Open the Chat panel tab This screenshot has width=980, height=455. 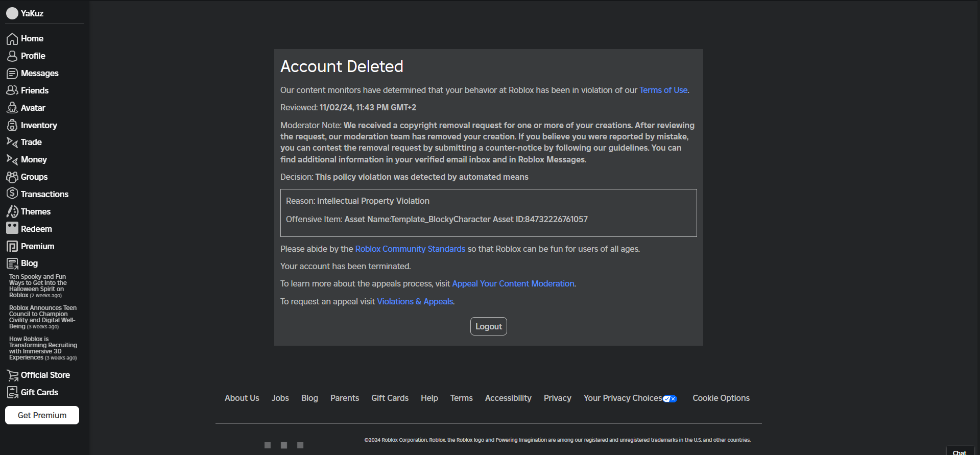(959, 452)
